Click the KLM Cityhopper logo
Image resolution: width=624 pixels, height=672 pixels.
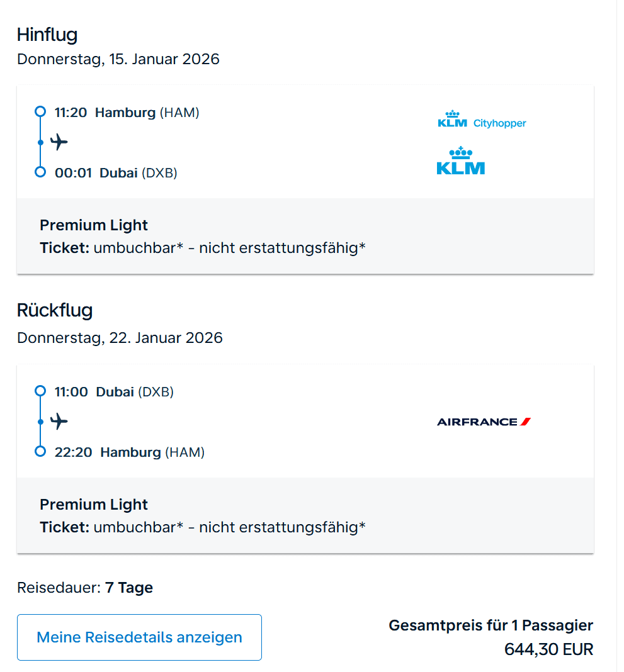click(482, 119)
